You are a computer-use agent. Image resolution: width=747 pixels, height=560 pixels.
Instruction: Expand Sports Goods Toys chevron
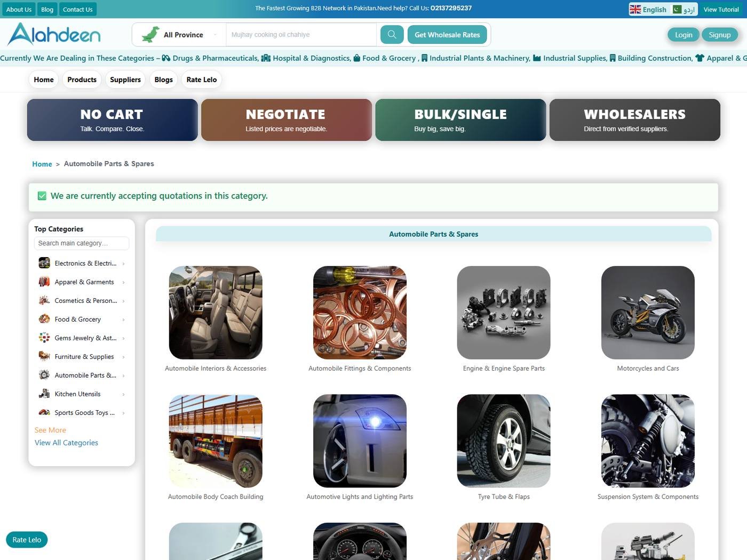(123, 413)
